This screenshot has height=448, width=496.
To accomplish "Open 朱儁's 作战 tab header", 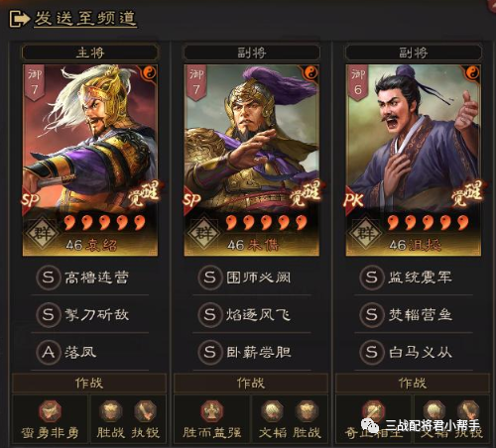I will [251, 383].
